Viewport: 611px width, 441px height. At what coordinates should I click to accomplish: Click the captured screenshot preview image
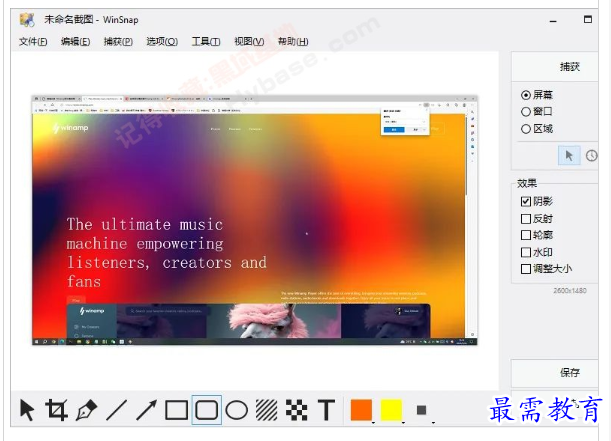(x=255, y=220)
